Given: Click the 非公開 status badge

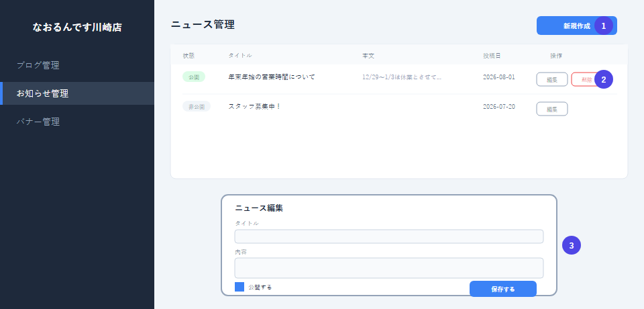Looking at the screenshot, I should (x=197, y=106).
